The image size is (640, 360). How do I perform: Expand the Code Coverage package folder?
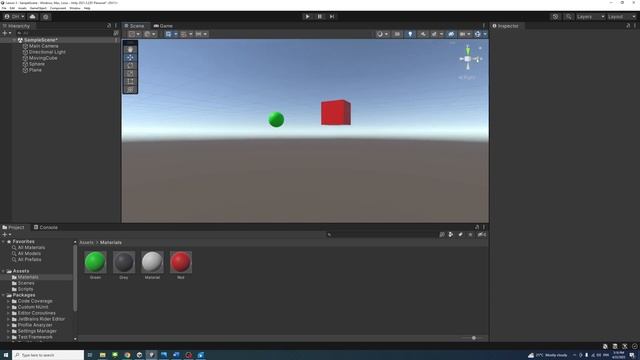8,301
